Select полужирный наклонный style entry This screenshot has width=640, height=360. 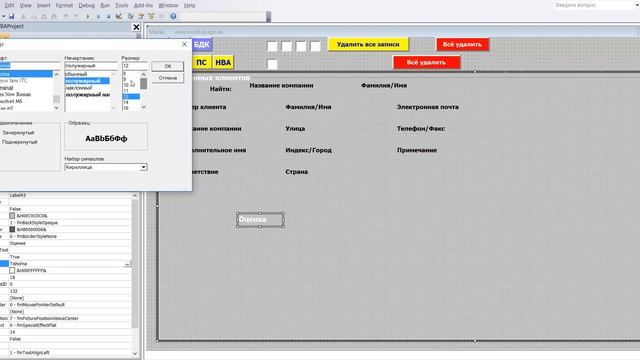[x=87, y=95]
